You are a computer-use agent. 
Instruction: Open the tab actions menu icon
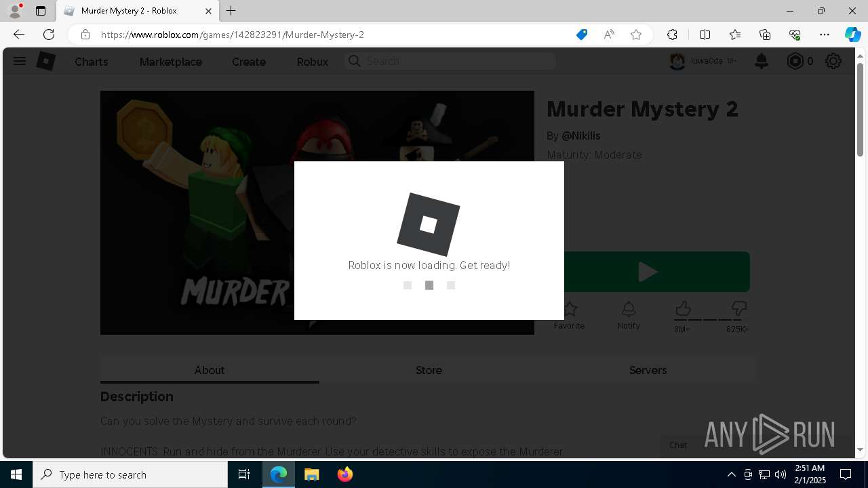[x=41, y=11]
